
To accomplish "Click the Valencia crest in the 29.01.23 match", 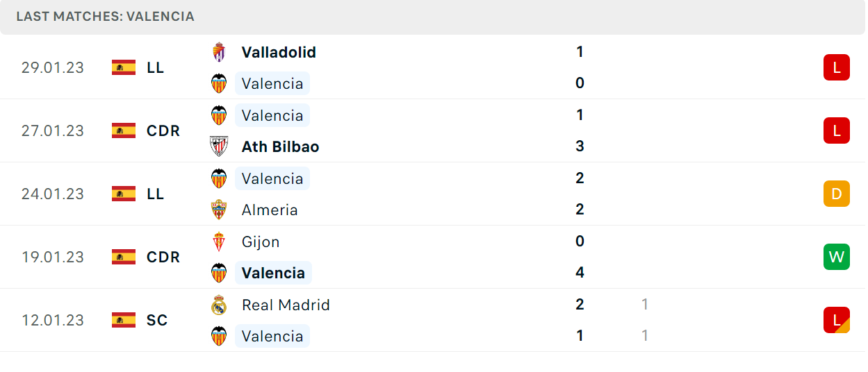I will (219, 83).
